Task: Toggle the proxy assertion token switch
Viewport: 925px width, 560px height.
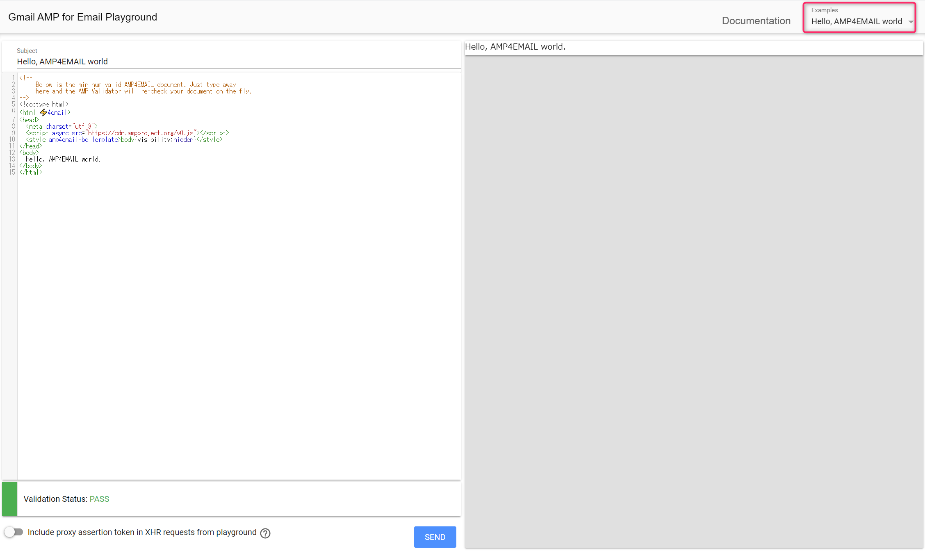Action: [x=14, y=532]
